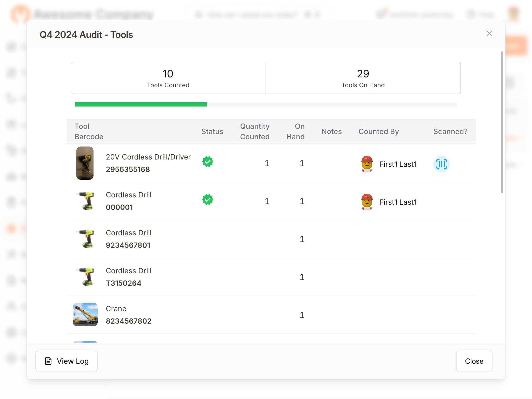Click the dialog's vertical scrollbar
The image size is (532, 399).
coord(502,122)
